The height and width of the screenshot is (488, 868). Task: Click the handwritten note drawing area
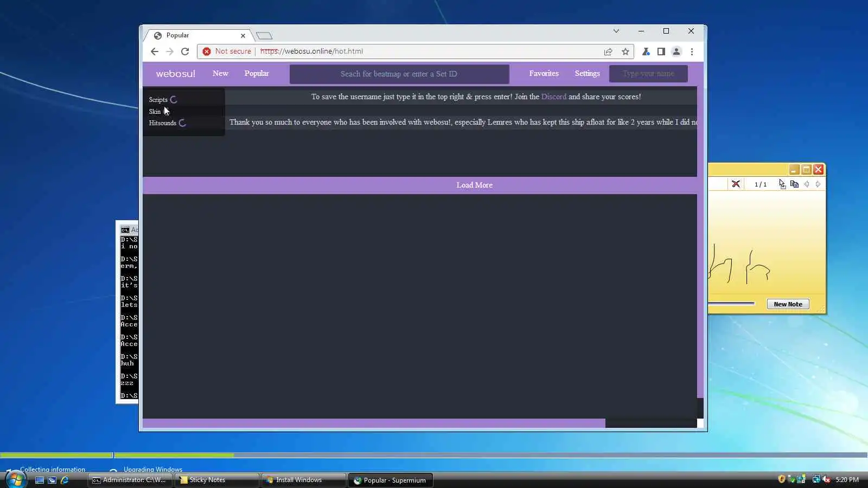coord(766,241)
